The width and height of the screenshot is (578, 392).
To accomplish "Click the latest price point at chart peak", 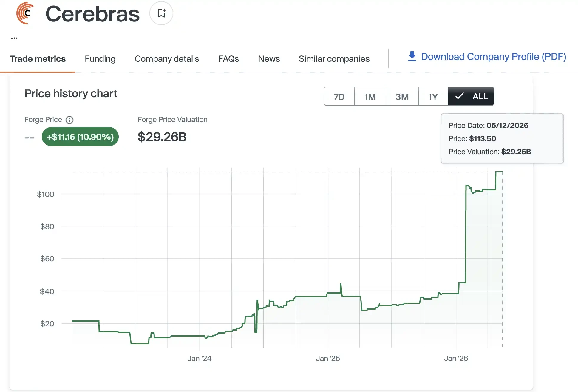I will pyautogui.click(x=502, y=172).
